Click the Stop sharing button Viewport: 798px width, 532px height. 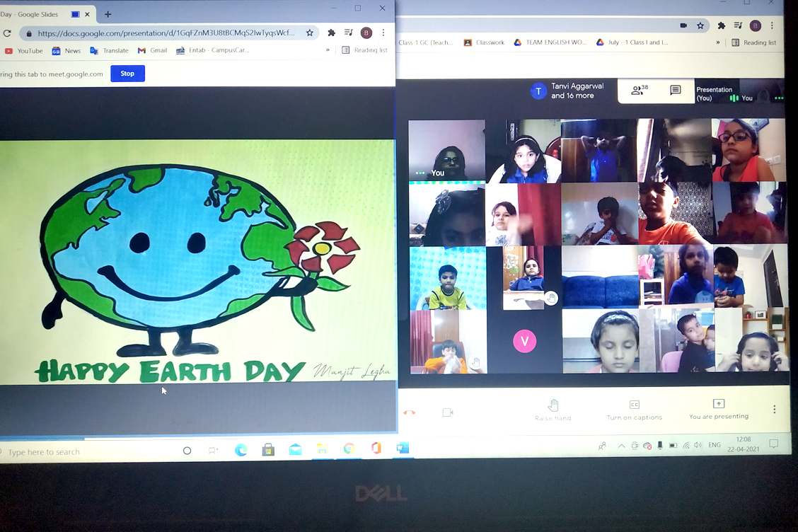[127, 74]
